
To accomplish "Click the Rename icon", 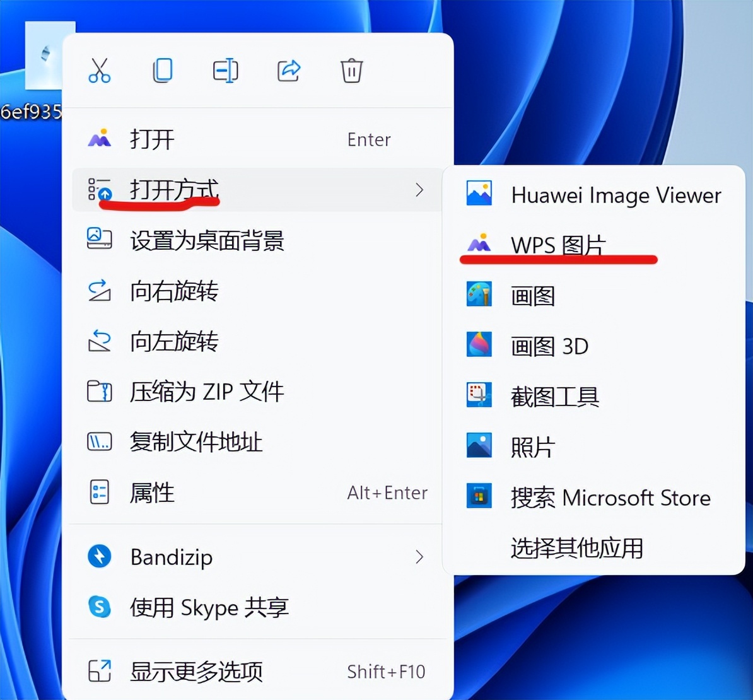I will (226, 71).
